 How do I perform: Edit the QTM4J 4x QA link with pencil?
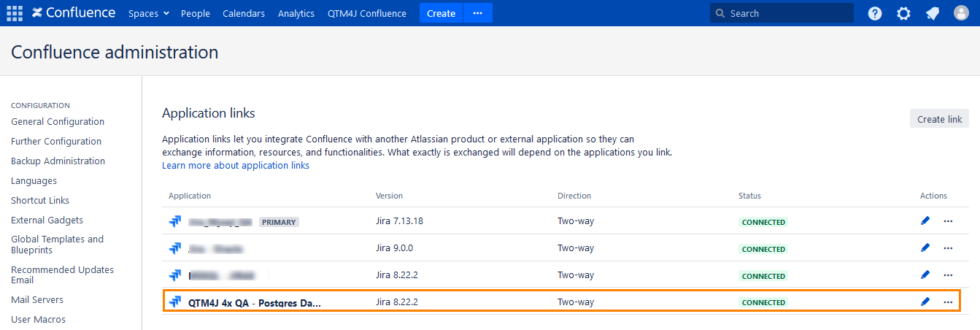925,302
